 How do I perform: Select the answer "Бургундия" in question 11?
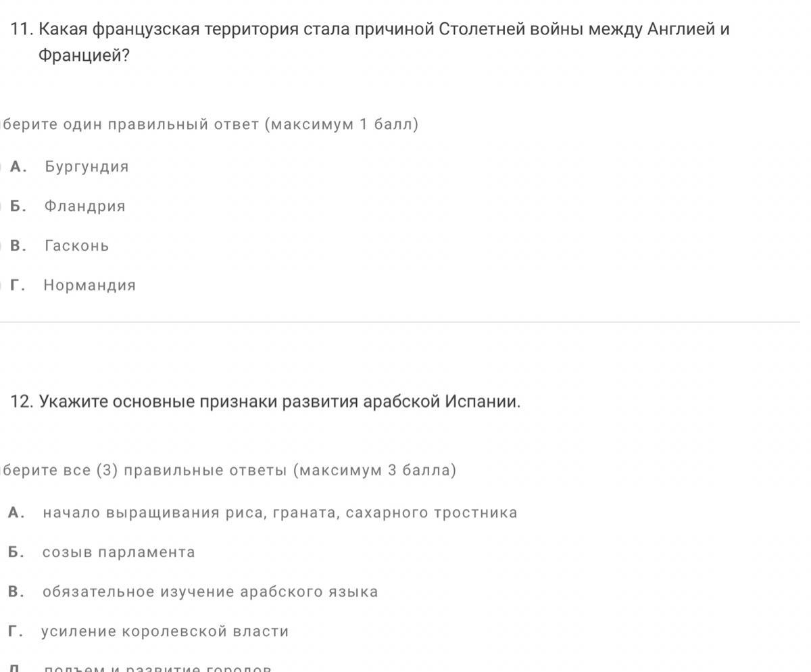pyautogui.click(x=87, y=167)
